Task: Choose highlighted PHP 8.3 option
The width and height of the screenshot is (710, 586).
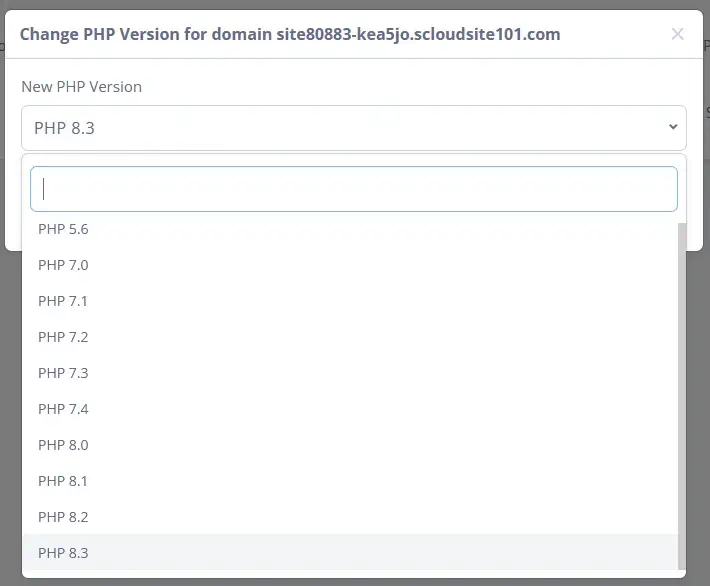Action: (350, 553)
